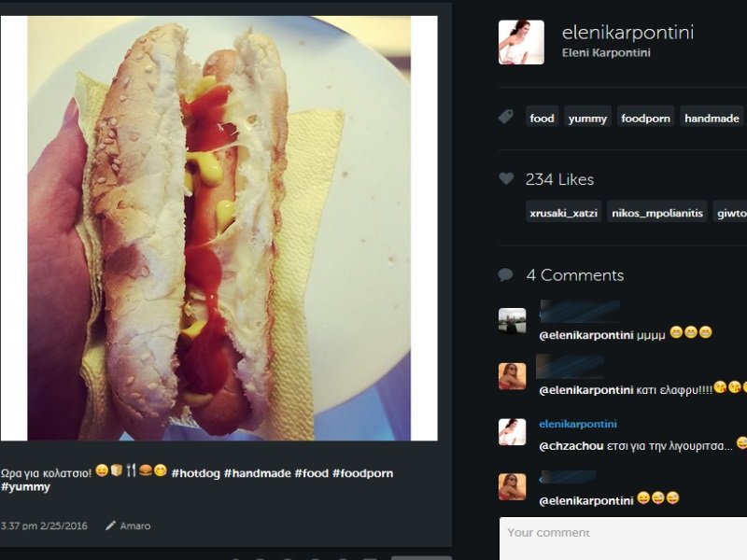Image resolution: width=747 pixels, height=560 pixels.
Task: Click commenter avatar beside the κατι ελαφρυ comment
Action: point(512,376)
